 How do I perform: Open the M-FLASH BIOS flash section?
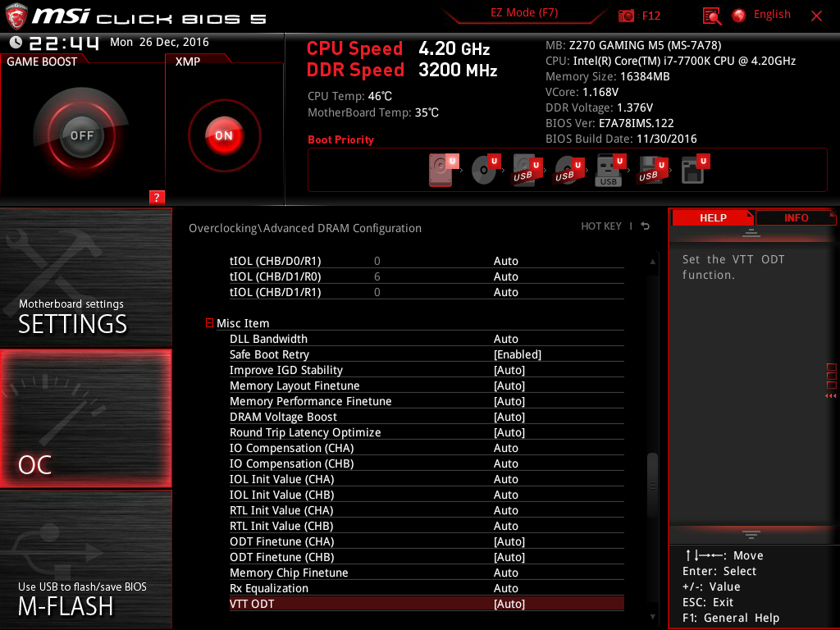tap(85, 559)
